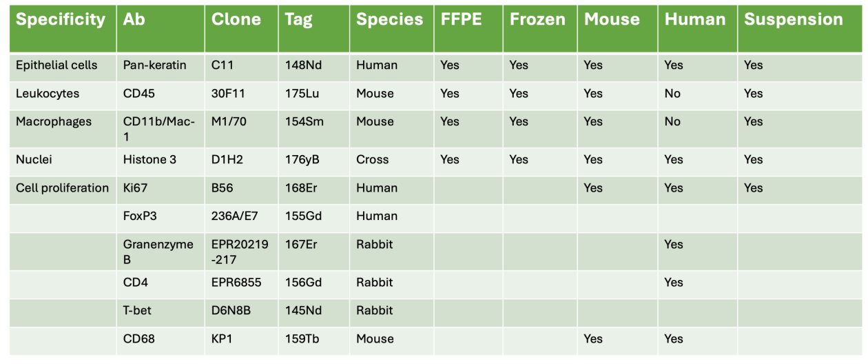Select the 30F11 clone cell

tap(225, 94)
